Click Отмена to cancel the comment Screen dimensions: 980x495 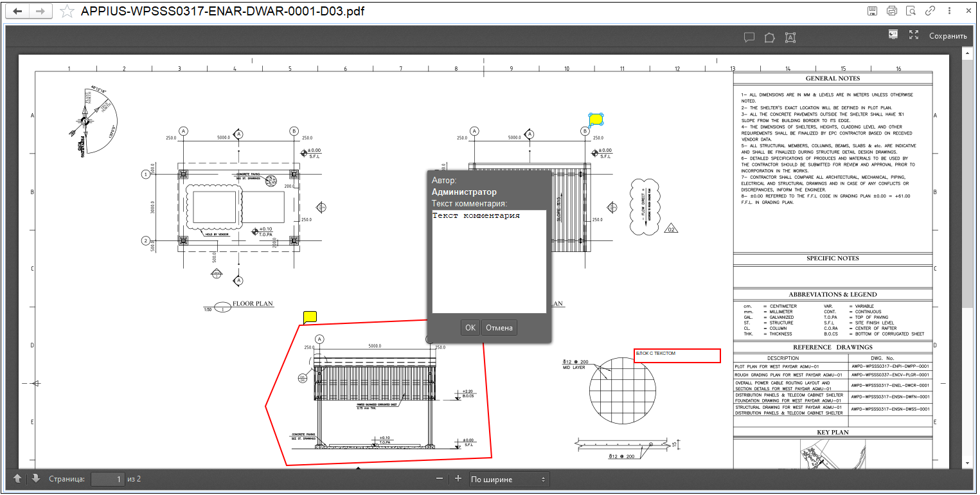pyautogui.click(x=499, y=328)
